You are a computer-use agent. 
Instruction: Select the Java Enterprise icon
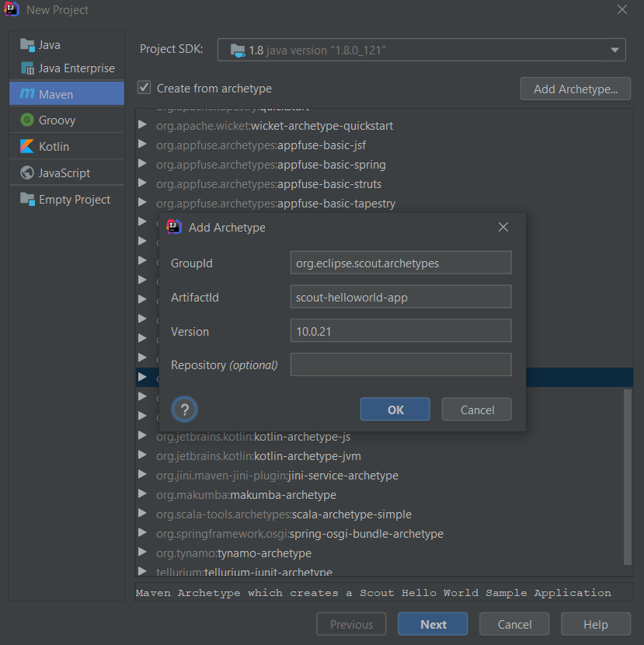click(27, 68)
